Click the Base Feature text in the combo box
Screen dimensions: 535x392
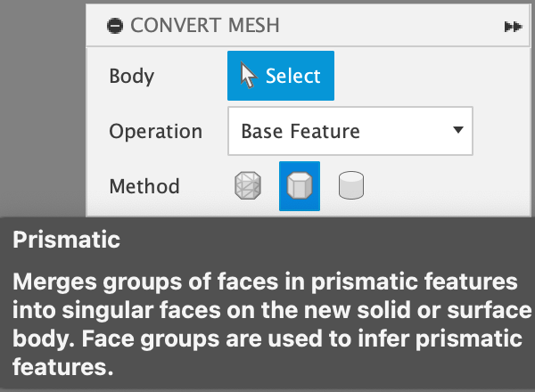pos(300,132)
